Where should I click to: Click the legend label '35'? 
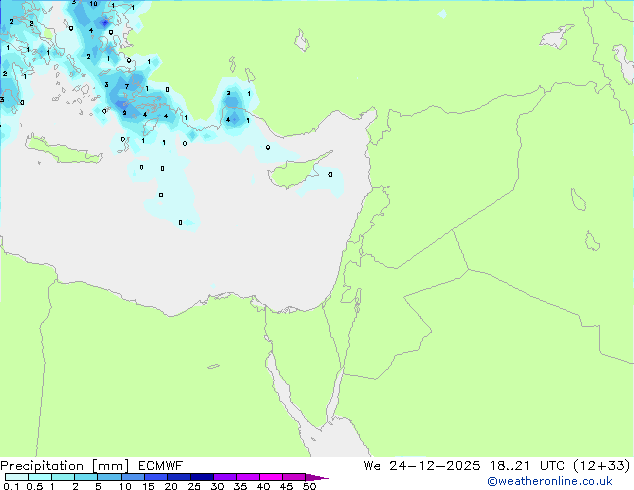tap(240, 486)
